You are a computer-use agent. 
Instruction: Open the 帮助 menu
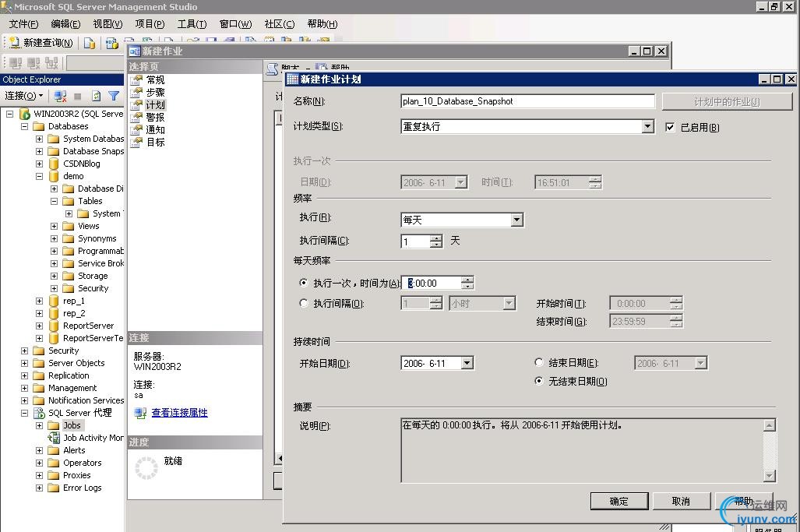tap(322, 24)
